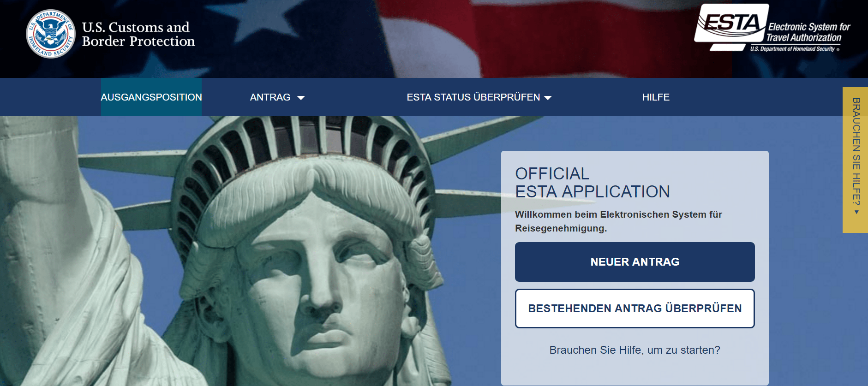Click the arrow next to ESTA STATUS ÜBERPRÜFEN
This screenshot has width=868, height=386.
pos(548,98)
